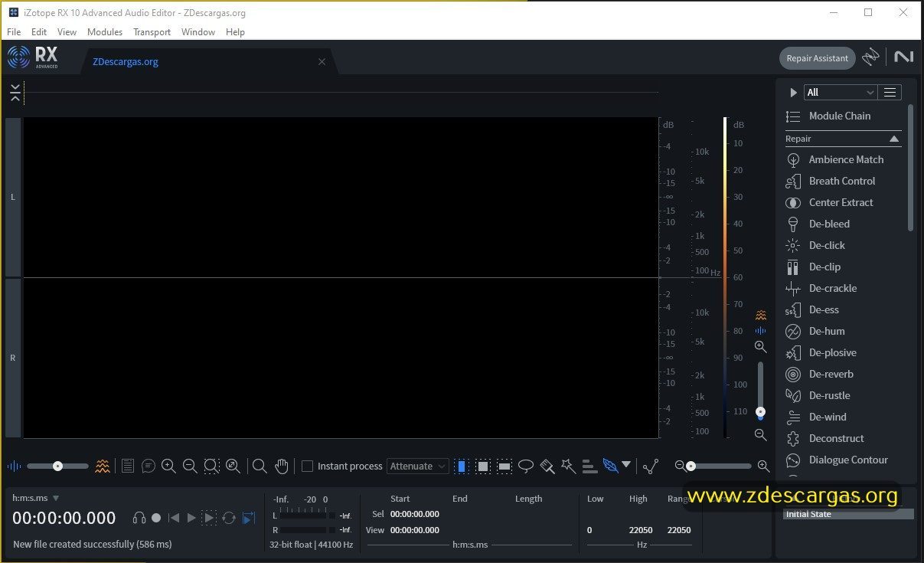The height and width of the screenshot is (563, 924).
Task: Switch to the ZDescargas.org file tab
Action: click(x=126, y=62)
